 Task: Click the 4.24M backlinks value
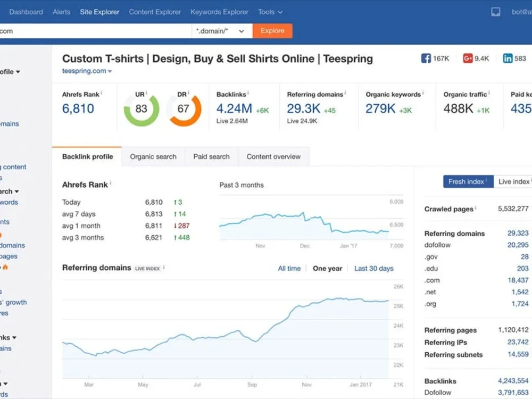point(234,109)
